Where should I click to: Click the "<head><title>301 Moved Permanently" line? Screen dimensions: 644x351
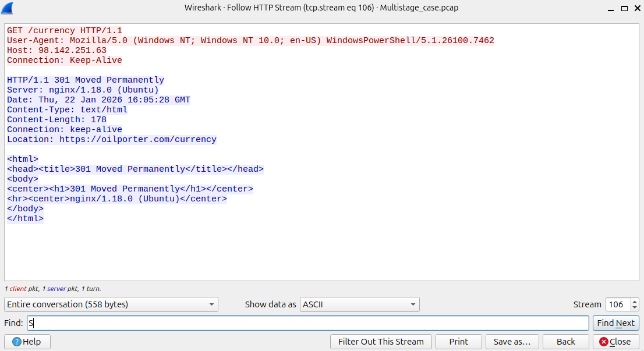click(135, 169)
